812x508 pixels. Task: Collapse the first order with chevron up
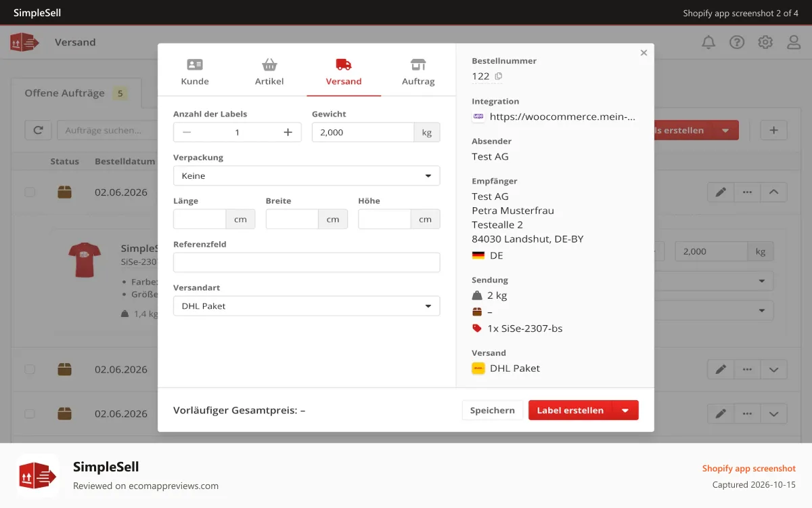pyautogui.click(x=773, y=192)
